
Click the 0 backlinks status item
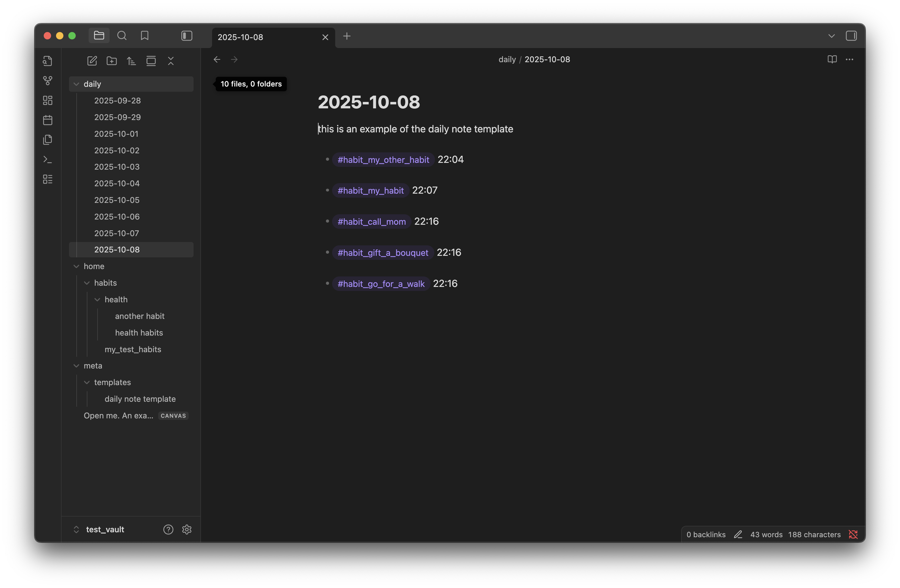[706, 534]
